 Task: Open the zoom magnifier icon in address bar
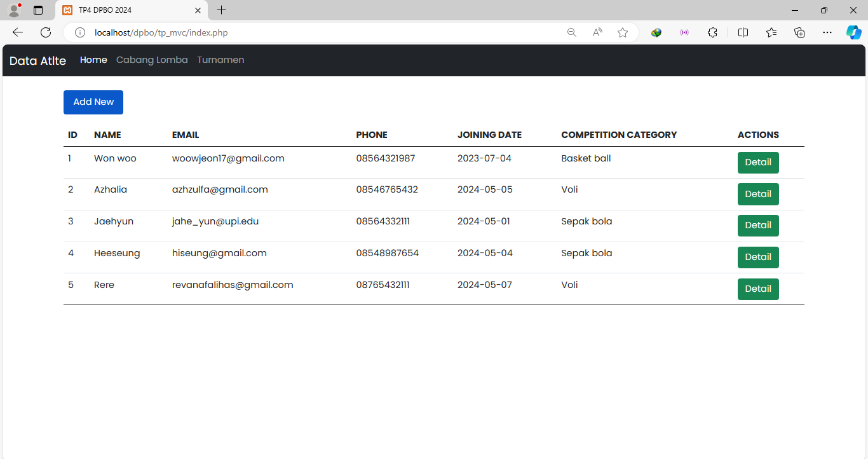(572, 32)
